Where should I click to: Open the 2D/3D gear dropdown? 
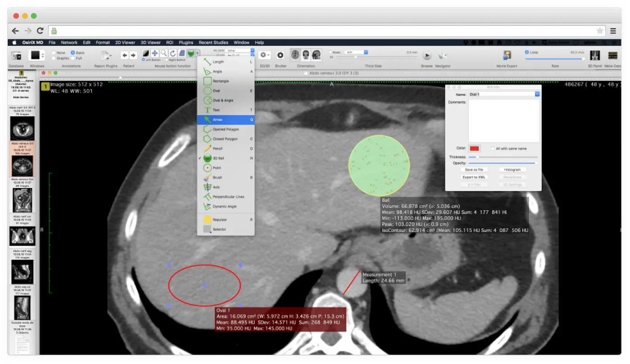pyautogui.click(x=265, y=55)
